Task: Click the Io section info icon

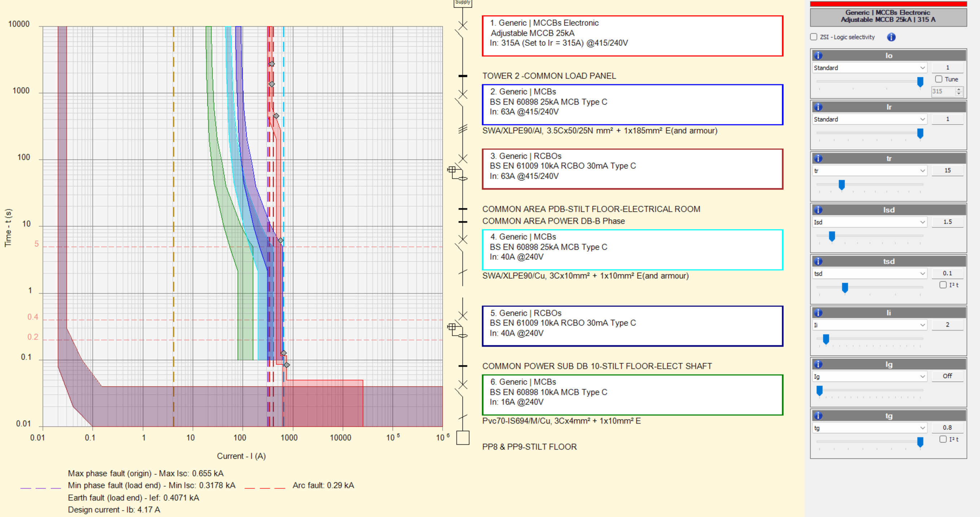Action: click(818, 56)
